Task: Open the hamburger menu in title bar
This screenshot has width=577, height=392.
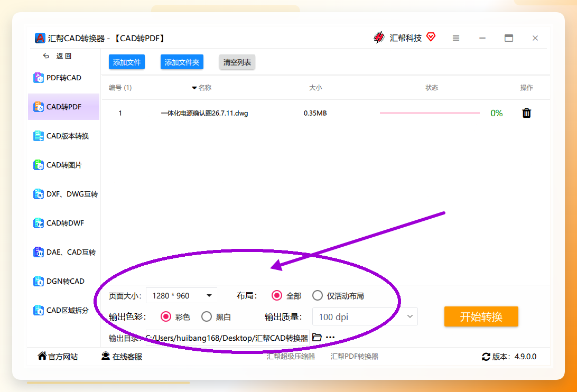Action: pos(456,38)
